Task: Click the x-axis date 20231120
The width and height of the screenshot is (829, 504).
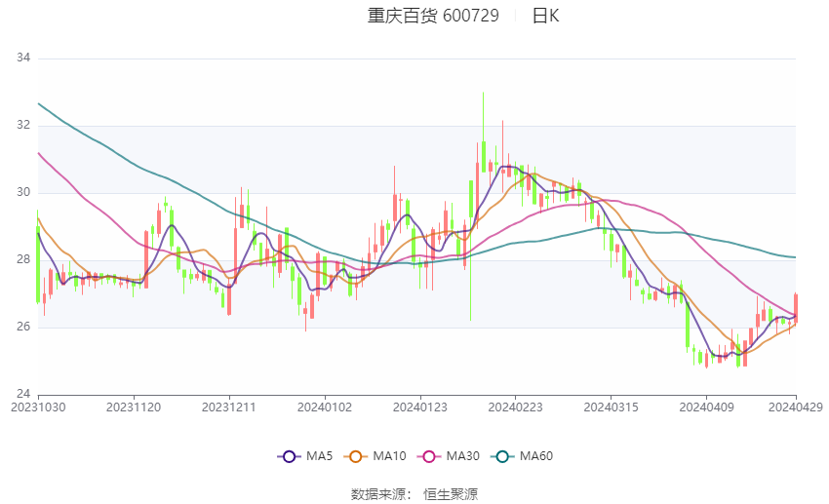Action: (x=134, y=407)
